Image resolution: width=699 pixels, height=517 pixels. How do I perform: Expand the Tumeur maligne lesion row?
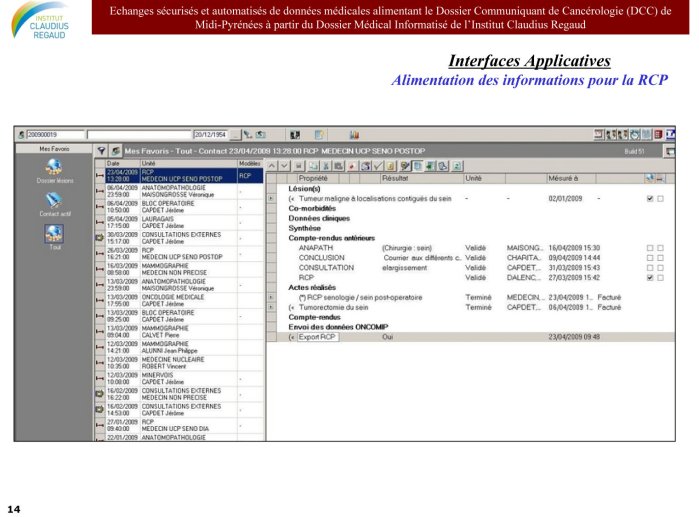271,198
